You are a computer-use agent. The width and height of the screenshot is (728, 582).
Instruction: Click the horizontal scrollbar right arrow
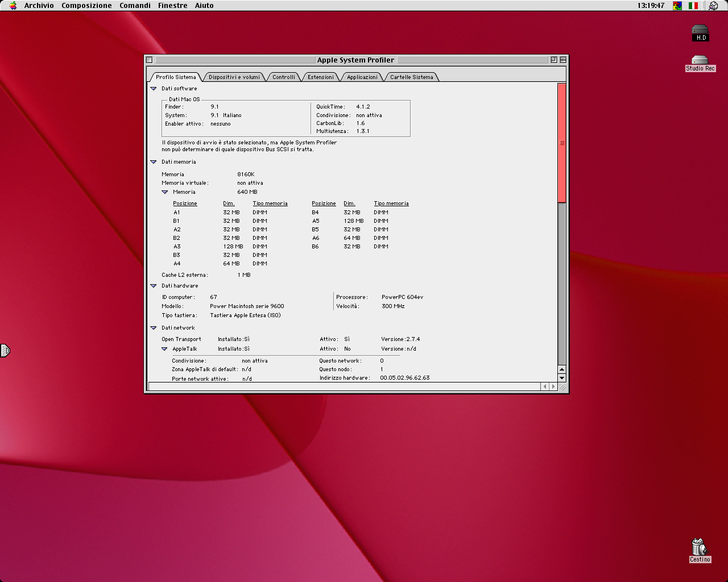[553, 386]
